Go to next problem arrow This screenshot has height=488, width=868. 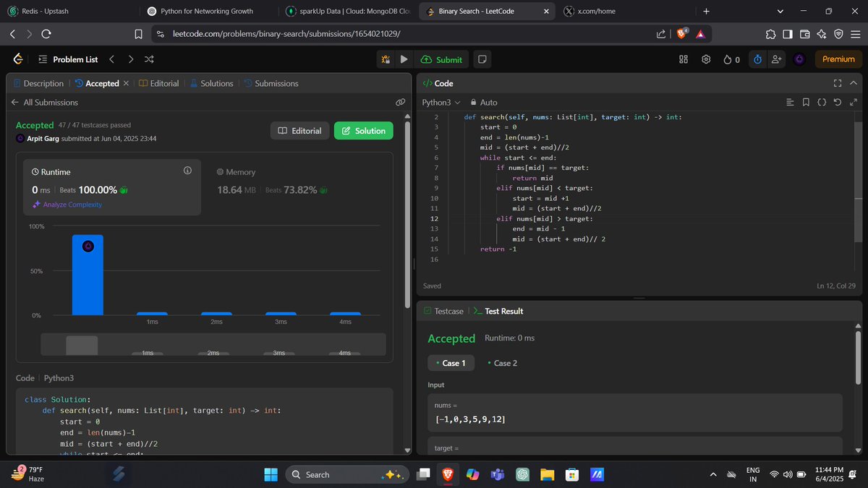point(130,59)
